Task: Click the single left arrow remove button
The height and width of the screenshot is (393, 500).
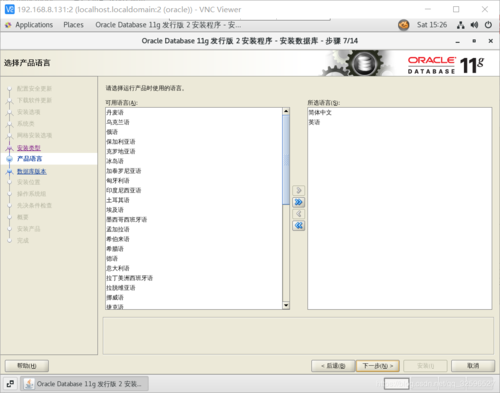Action: coord(299,214)
